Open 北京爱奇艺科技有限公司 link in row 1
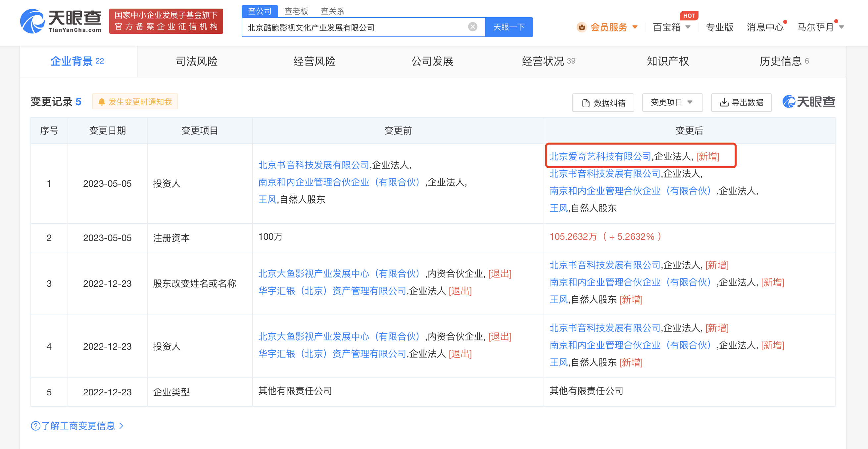 (x=600, y=156)
